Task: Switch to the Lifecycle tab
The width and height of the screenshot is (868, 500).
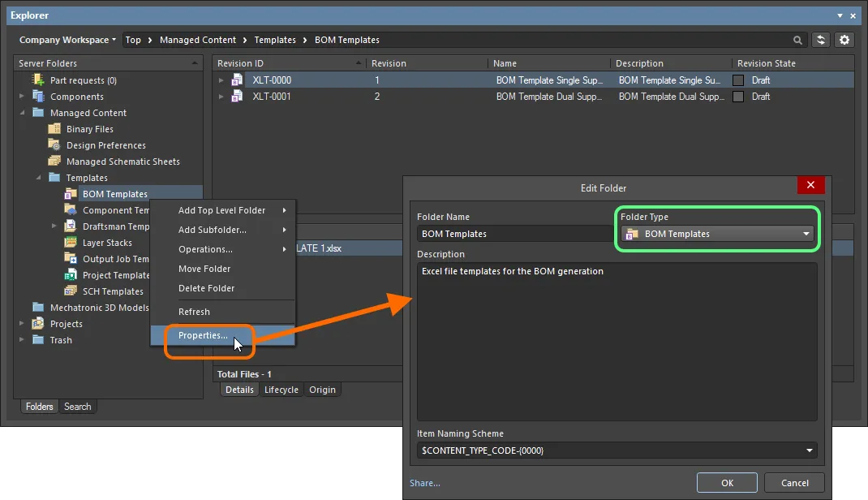Action: coord(281,390)
